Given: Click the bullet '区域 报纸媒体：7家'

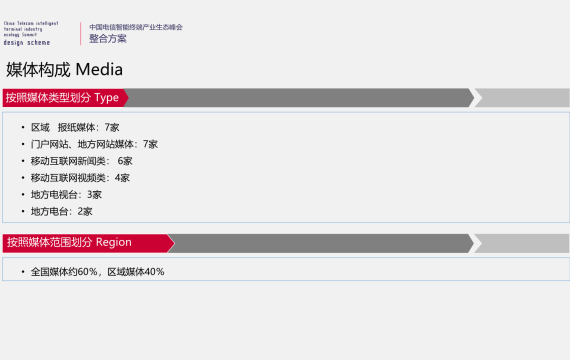Looking at the screenshot, I should [75, 128].
